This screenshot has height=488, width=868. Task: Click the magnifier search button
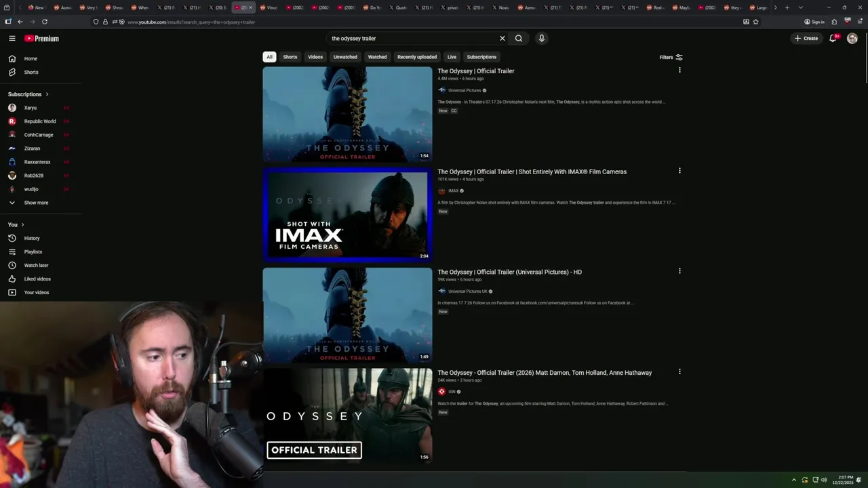point(519,39)
